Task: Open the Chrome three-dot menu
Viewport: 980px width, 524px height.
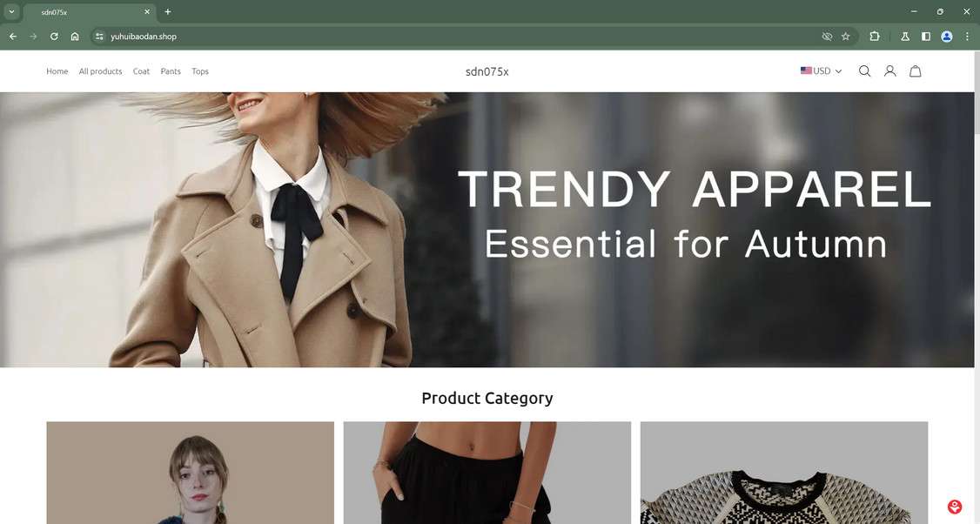Action: click(x=967, y=37)
